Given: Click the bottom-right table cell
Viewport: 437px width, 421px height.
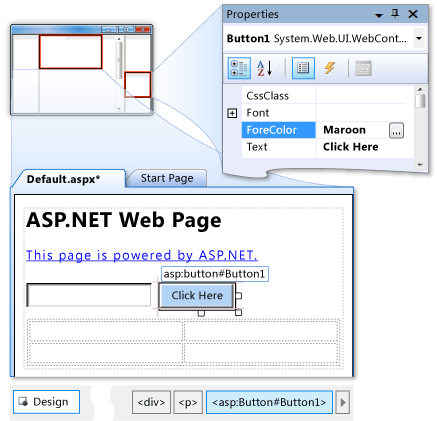Looking at the screenshot, I should pyautogui.click(x=261, y=353).
